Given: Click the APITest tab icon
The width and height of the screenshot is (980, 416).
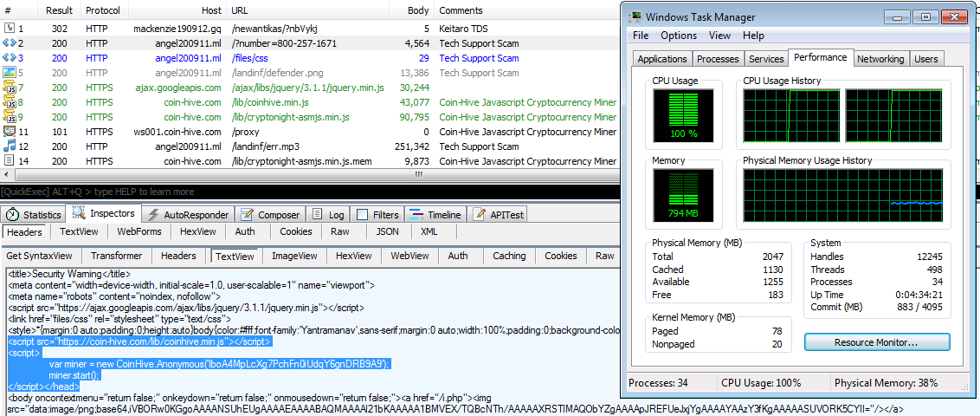Looking at the screenshot, I should tap(480, 215).
